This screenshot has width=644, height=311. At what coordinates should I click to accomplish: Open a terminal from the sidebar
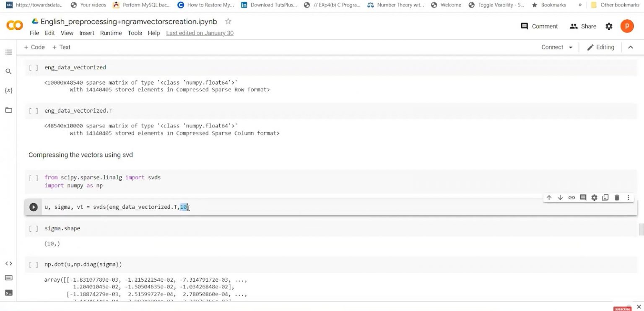click(8, 293)
